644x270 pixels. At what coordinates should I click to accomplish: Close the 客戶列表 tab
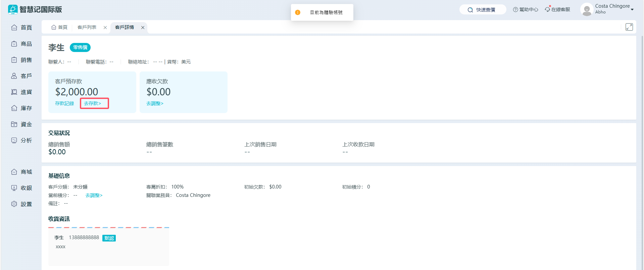(x=105, y=28)
